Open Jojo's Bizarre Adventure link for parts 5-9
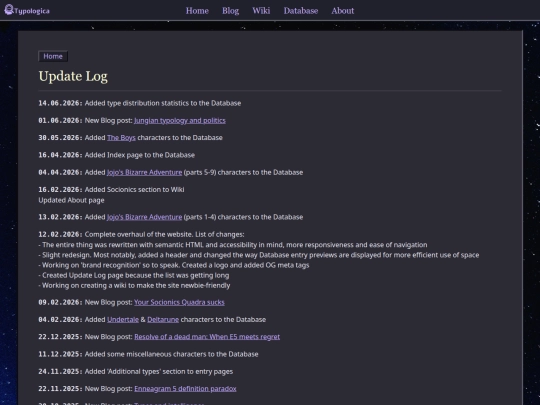The width and height of the screenshot is (540, 405). (x=144, y=172)
